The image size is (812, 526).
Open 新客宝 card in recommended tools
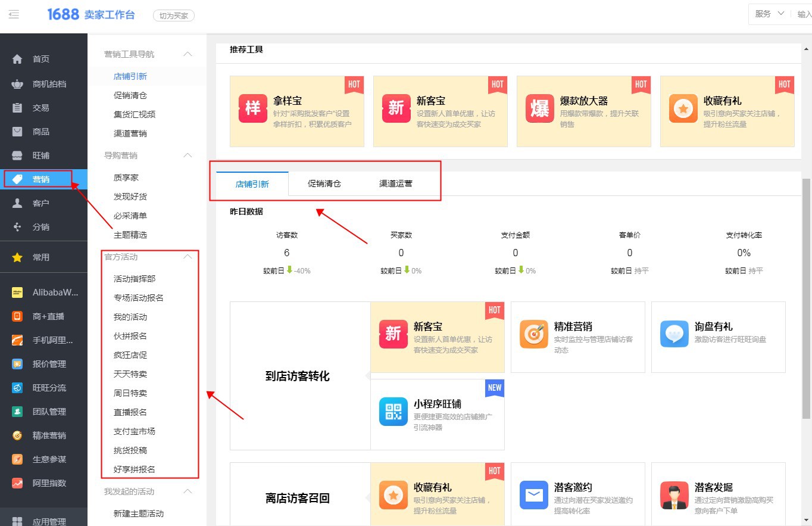click(x=441, y=111)
